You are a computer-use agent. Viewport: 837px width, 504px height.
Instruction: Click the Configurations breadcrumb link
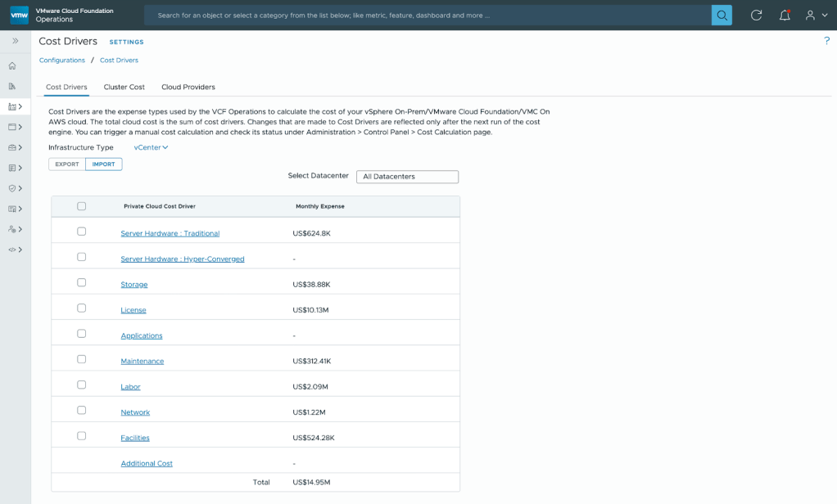(62, 61)
